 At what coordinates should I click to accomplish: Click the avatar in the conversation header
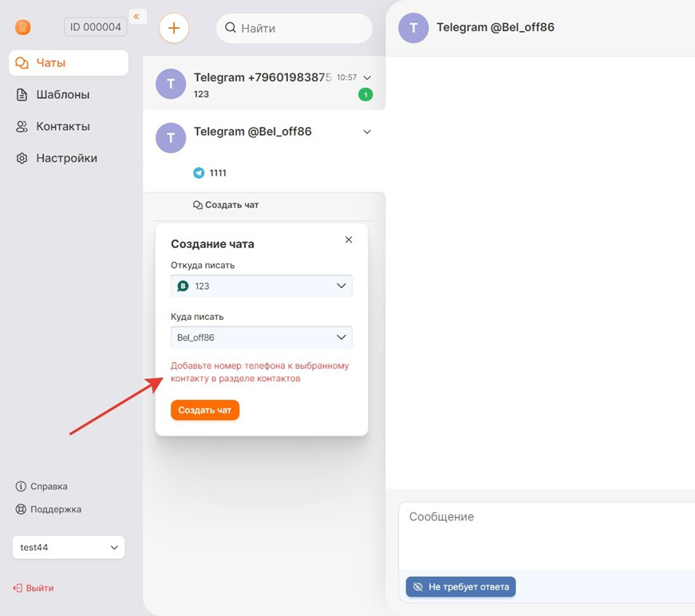pyautogui.click(x=413, y=28)
